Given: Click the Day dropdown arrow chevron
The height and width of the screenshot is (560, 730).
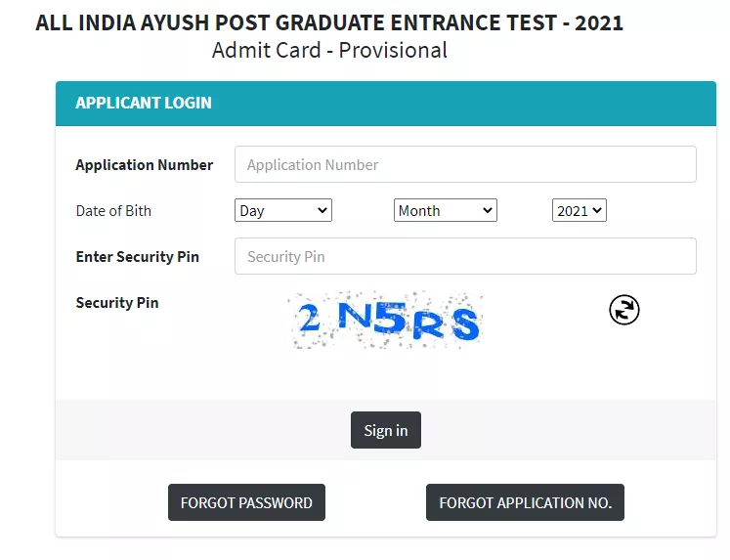Looking at the screenshot, I should (322, 210).
